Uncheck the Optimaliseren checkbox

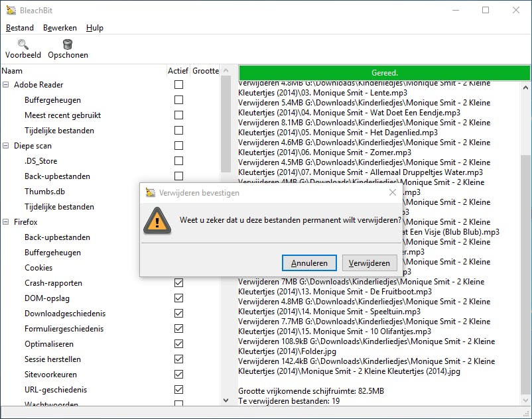(x=178, y=343)
